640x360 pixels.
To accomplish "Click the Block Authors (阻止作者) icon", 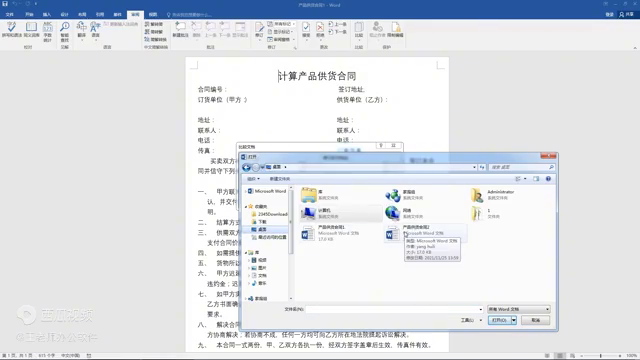I will (377, 30).
